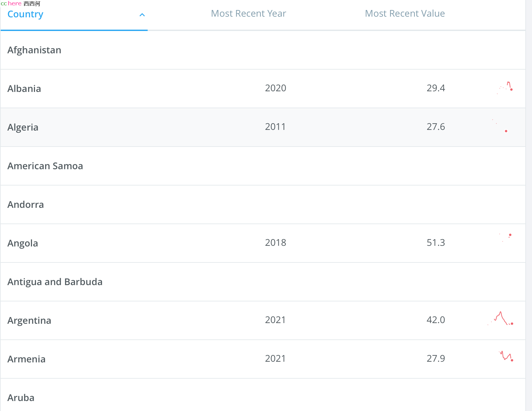The height and width of the screenshot is (411, 532).
Task: Click the cchere watermark logo text
Action: (x=20, y=3)
